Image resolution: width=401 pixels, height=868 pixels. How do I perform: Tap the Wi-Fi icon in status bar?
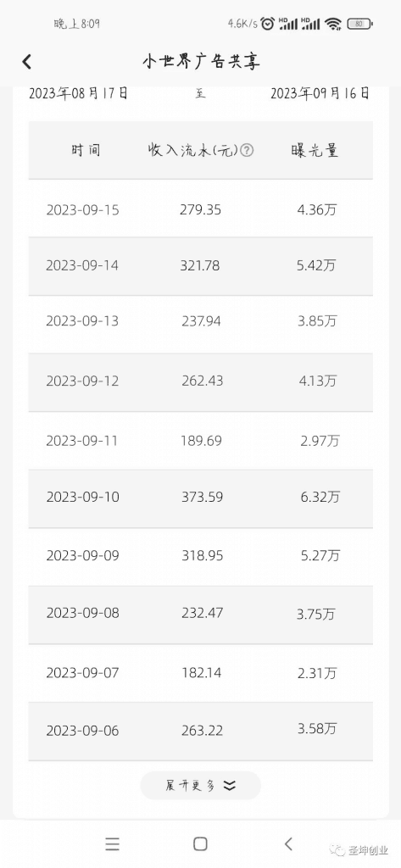333,24
